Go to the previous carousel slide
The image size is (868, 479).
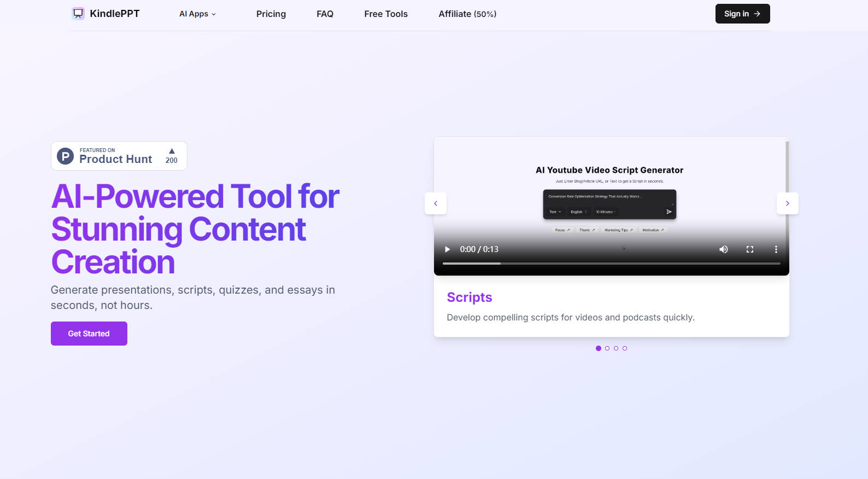[436, 203]
